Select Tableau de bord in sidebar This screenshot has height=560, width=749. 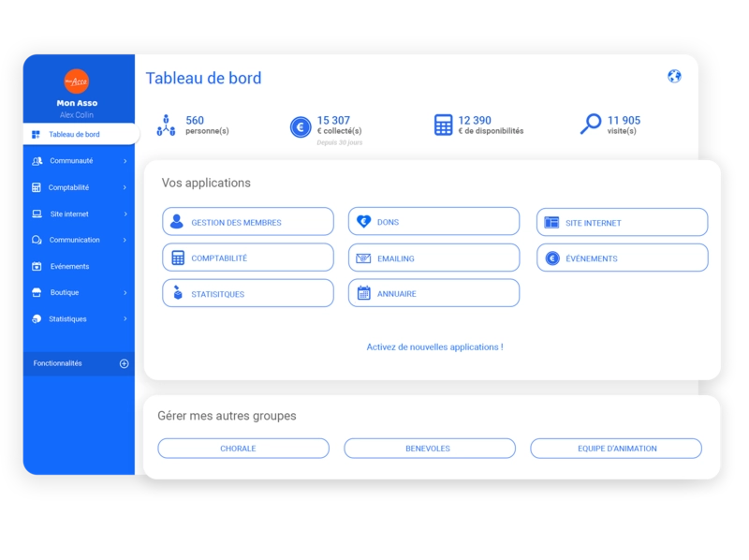pyautogui.click(x=81, y=134)
